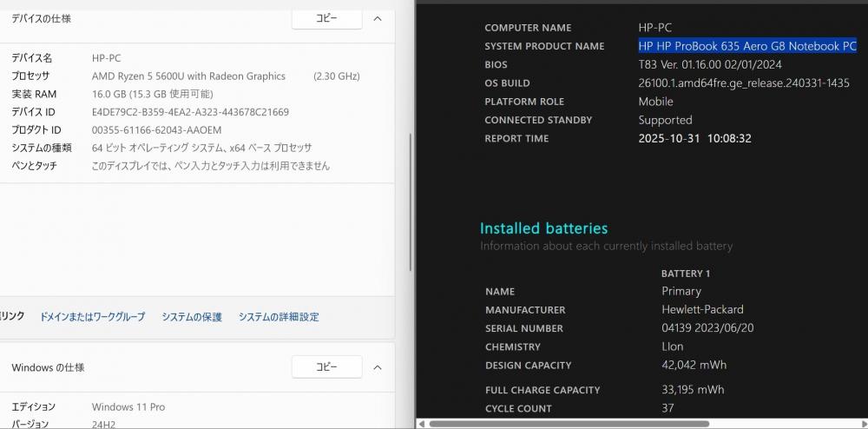Click the platform role Mobile value
This screenshot has width=868, height=429.
coord(656,102)
